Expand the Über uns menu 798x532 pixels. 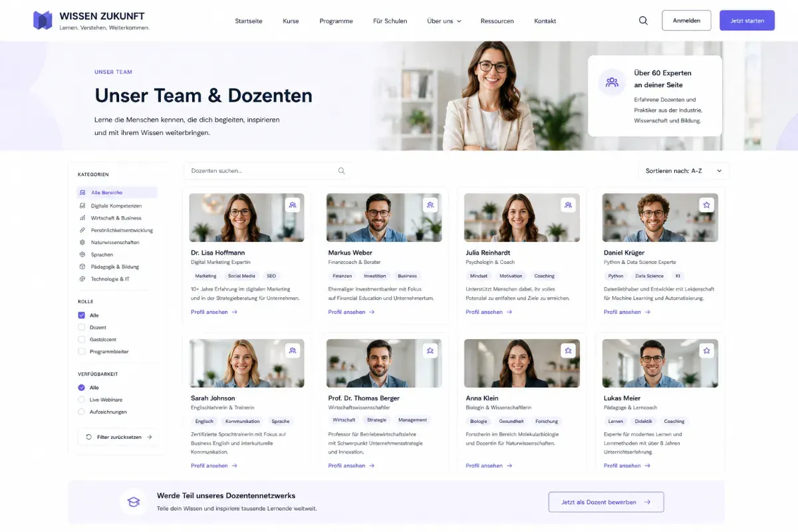click(x=444, y=21)
